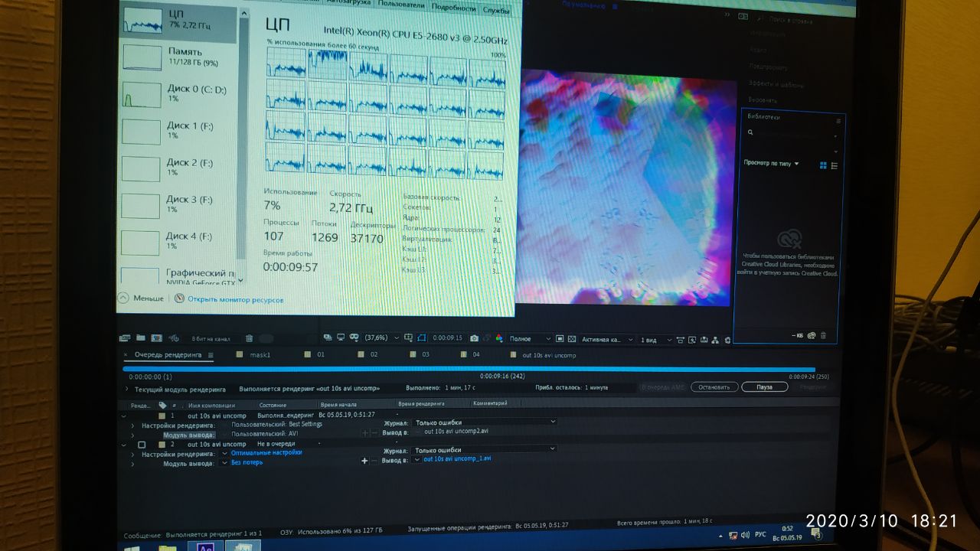Viewport: 980px width, 551px height.
Task: Open first Журнал dropdown Только ошибки
Action: click(484, 422)
